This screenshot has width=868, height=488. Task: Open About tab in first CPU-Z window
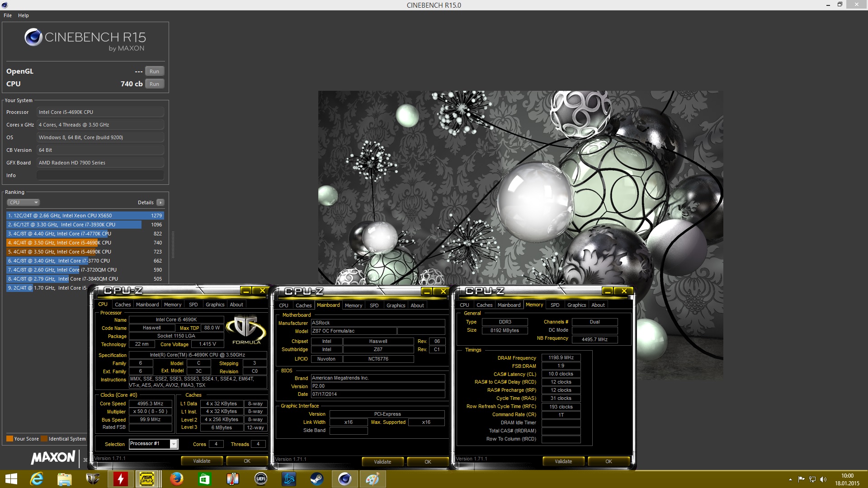coord(236,305)
